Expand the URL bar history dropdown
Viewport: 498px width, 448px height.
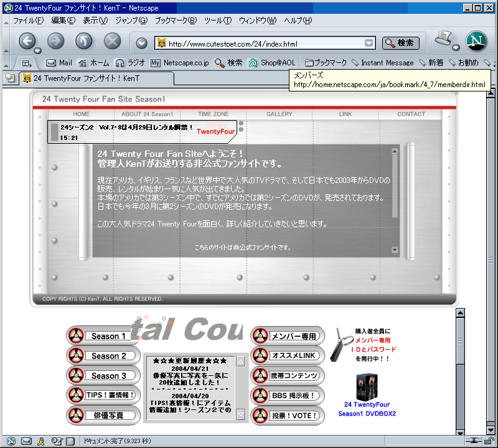[x=369, y=43]
